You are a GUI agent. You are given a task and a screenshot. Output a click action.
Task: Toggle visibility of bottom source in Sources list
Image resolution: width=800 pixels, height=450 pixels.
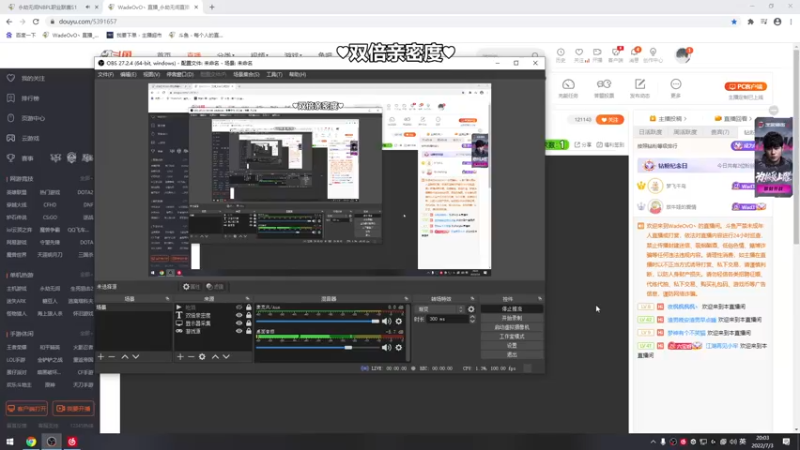[x=239, y=331]
